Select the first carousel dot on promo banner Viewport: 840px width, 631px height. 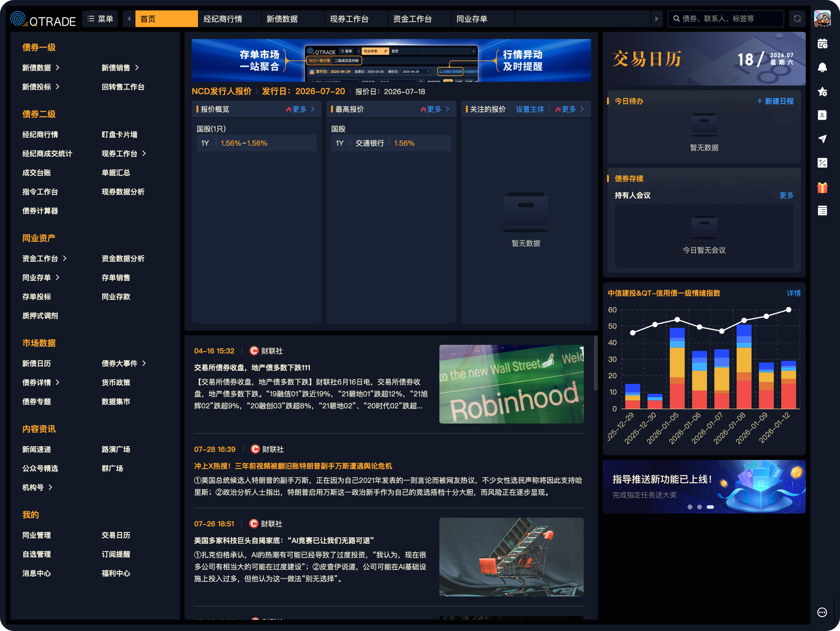pyautogui.click(x=690, y=507)
